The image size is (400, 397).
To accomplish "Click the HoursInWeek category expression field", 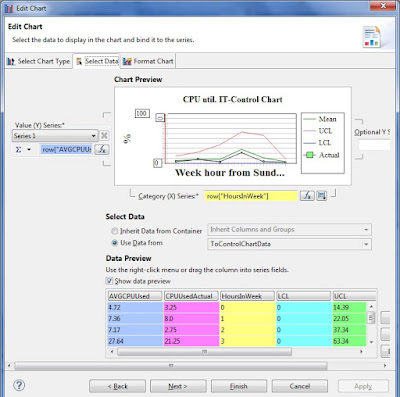I will click(251, 196).
